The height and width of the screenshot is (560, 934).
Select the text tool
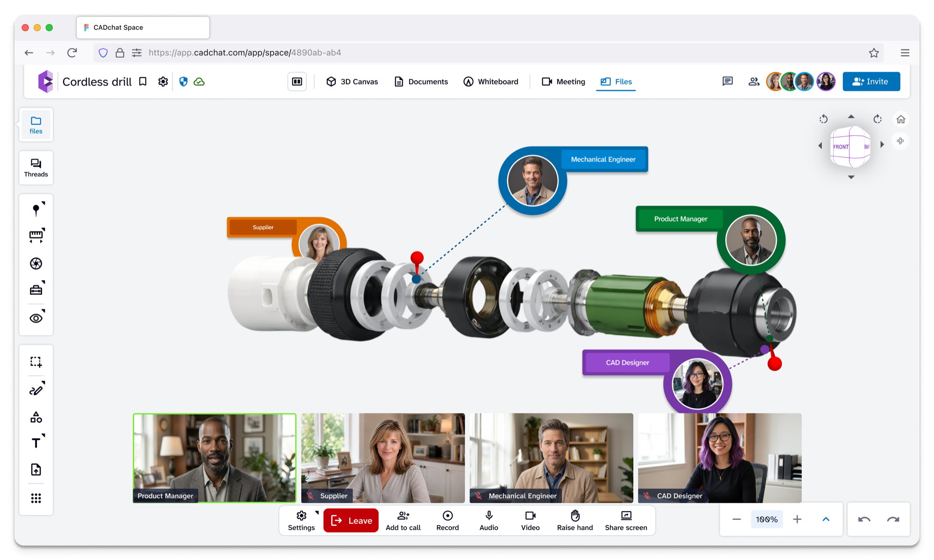coord(36,442)
